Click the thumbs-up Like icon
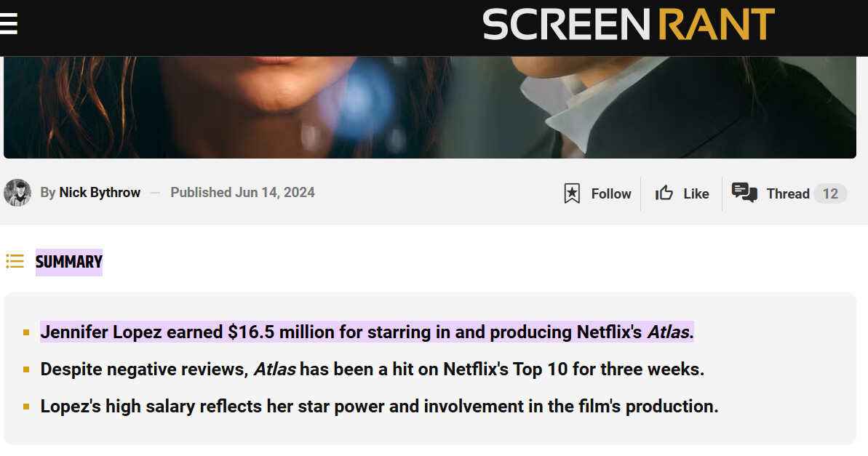This screenshot has width=868, height=456. (x=664, y=193)
